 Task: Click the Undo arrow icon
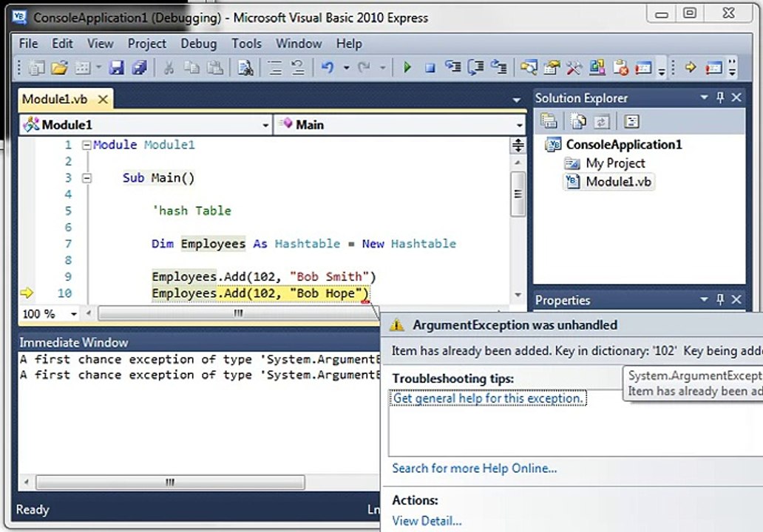click(x=328, y=67)
